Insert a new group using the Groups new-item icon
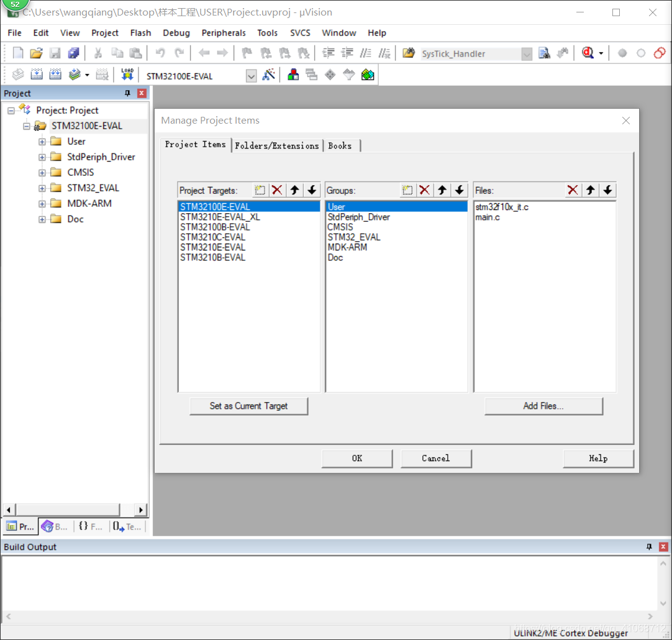The width and height of the screenshot is (672, 640). click(407, 190)
